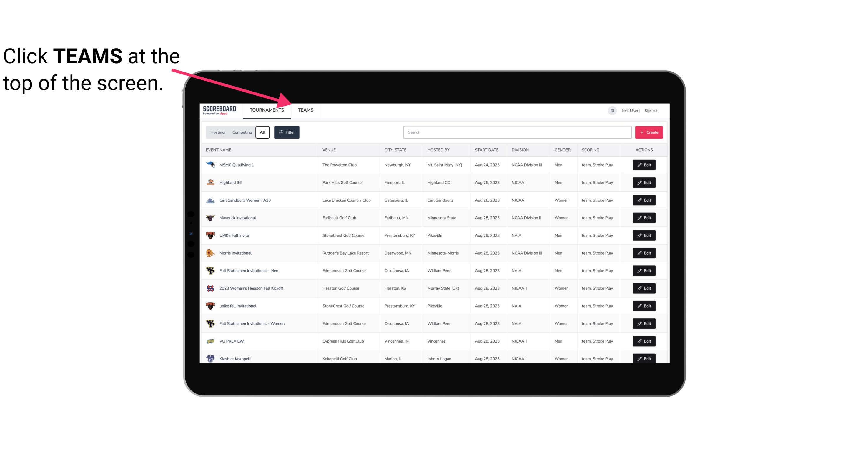Click the Edit icon for VU PREVIEW
The width and height of the screenshot is (868, 467).
pyautogui.click(x=644, y=340)
